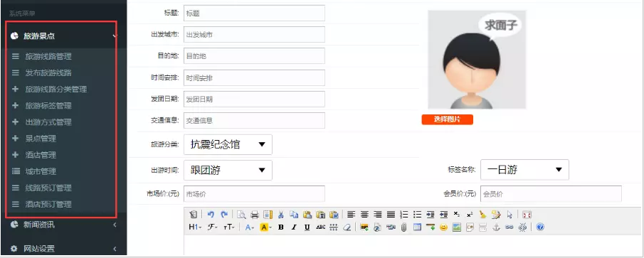Image resolution: width=644 pixels, height=258 pixels.
Task: Open the text color A picker
Action: pos(250,227)
